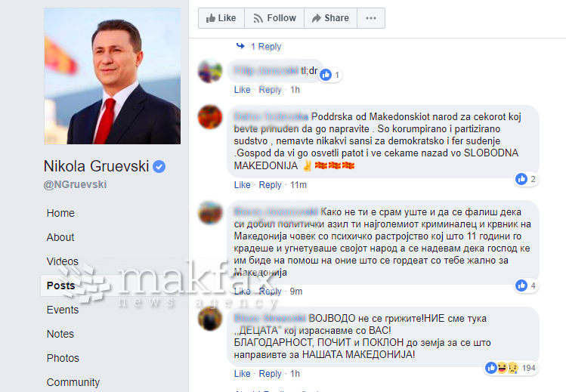Like the Poddrska od Makedonskiot comment posted 11m ago
Image resolution: width=566 pixels, height=392 pixels.
(x=242, y=185)
